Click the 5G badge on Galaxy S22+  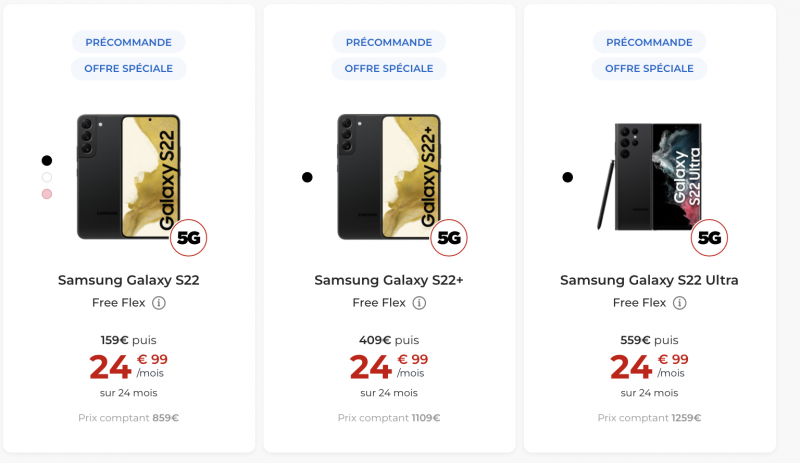point(449,238)
